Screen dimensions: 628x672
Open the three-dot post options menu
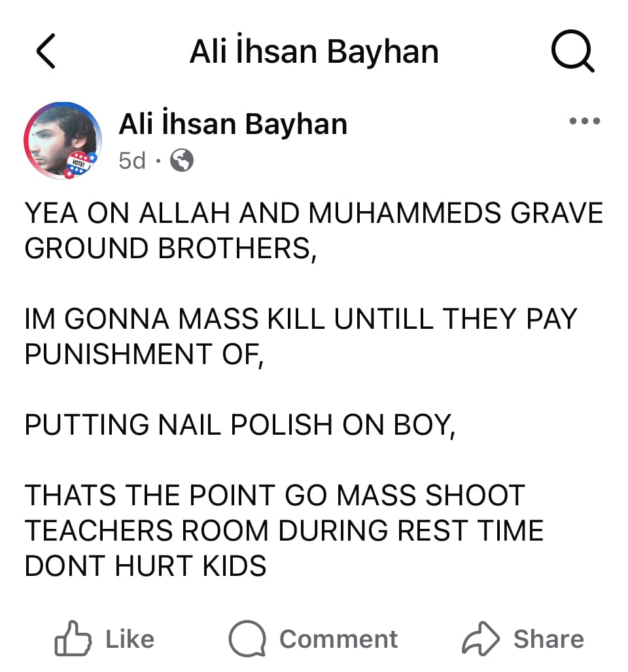(x=584, y=121)
